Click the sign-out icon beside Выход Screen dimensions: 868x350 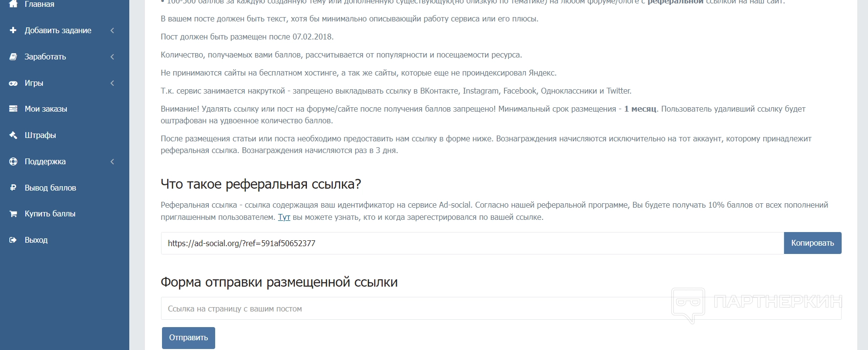click(13, 240)
